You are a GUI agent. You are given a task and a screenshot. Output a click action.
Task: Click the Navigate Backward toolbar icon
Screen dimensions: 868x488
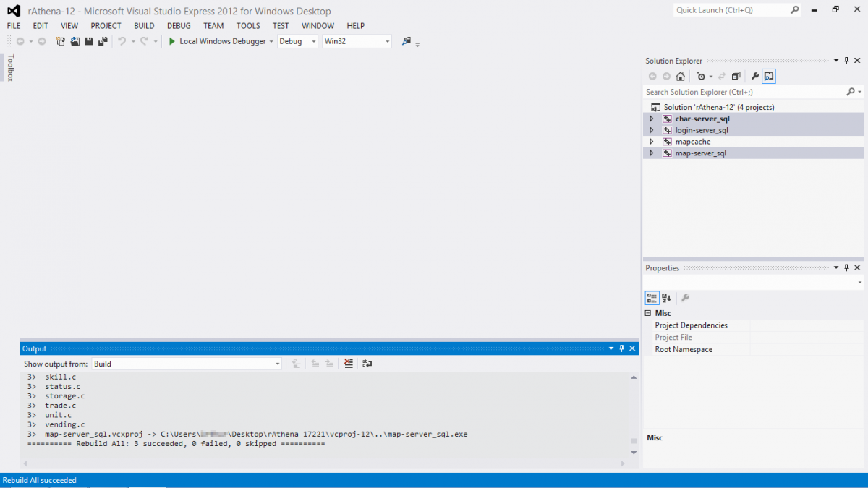point(20,41)
